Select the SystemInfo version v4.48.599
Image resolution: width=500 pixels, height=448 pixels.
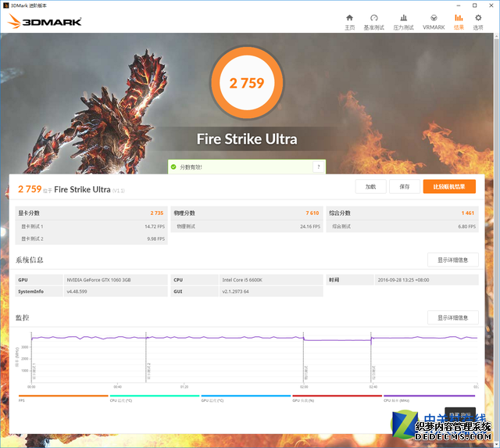pos(77,292)
